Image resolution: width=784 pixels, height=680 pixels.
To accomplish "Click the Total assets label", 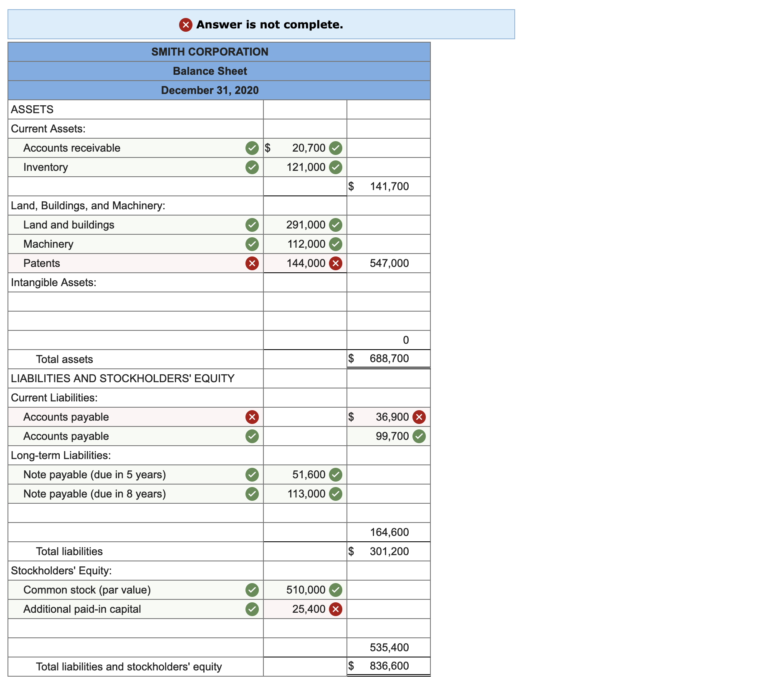I will point(64,359).
